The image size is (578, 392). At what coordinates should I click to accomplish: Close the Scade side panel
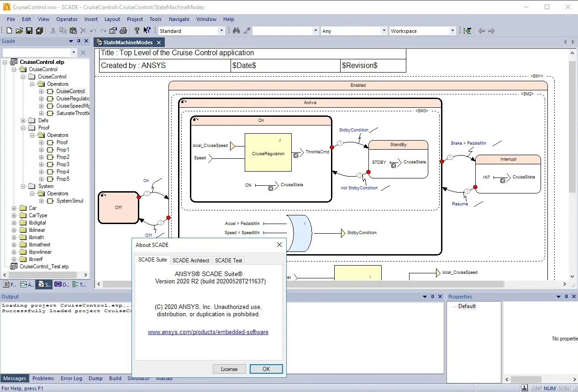[x=86, y=41]
